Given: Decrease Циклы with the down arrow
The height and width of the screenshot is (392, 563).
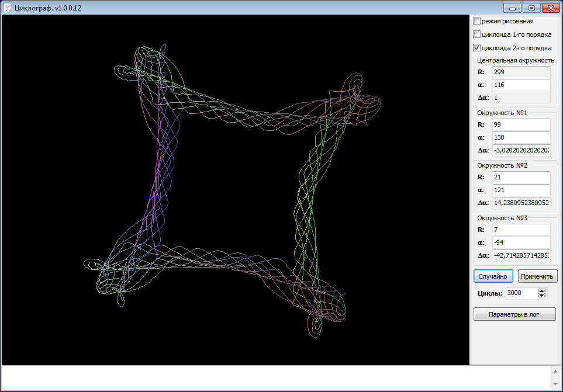Looking at the screenshot, I should [x=541, y=296].
